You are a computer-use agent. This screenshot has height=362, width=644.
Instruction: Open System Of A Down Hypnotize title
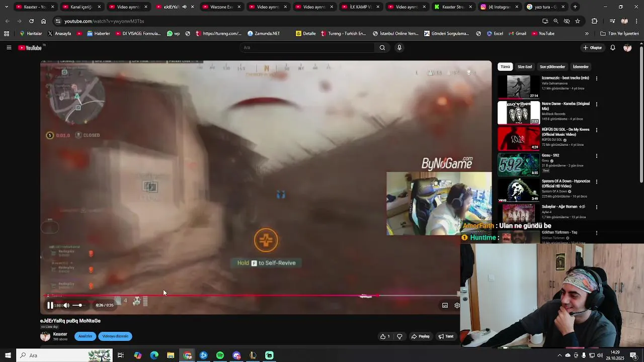[x=566, y=184]
